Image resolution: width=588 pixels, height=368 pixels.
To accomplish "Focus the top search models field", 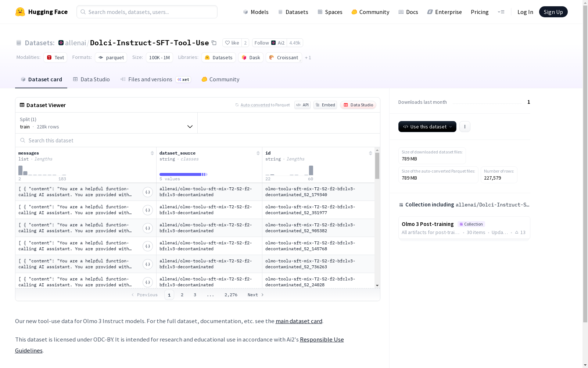I will 147,12.
